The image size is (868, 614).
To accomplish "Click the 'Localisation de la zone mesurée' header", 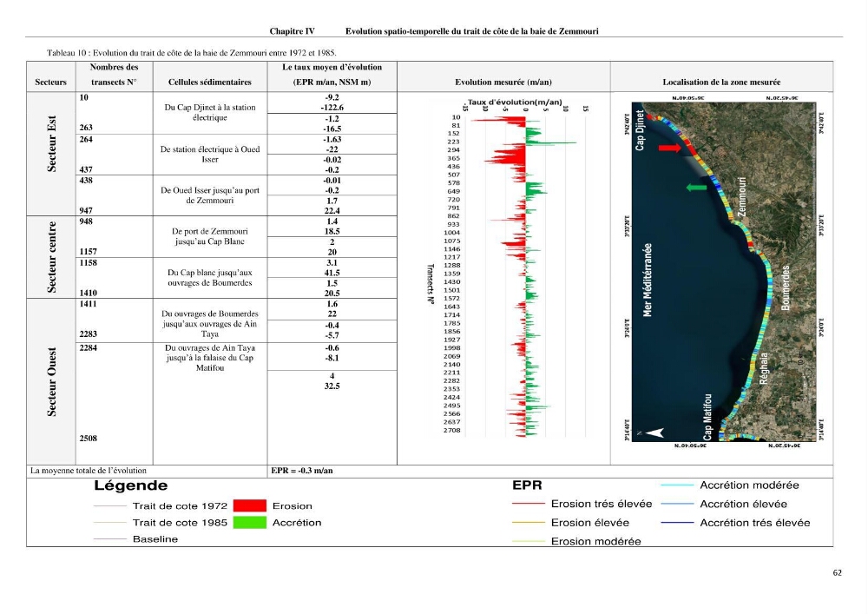I will pyautogui.click(x=722, y=82).
